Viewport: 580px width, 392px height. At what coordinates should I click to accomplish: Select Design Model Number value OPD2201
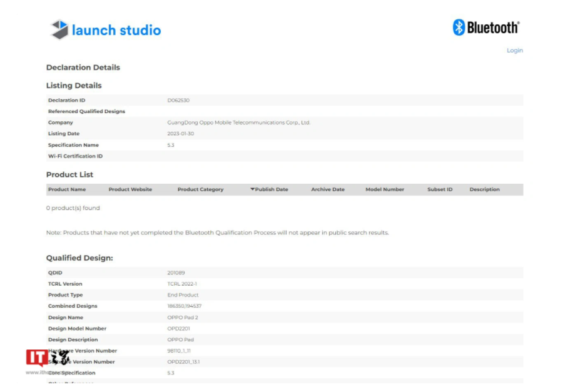click(178, 328)
